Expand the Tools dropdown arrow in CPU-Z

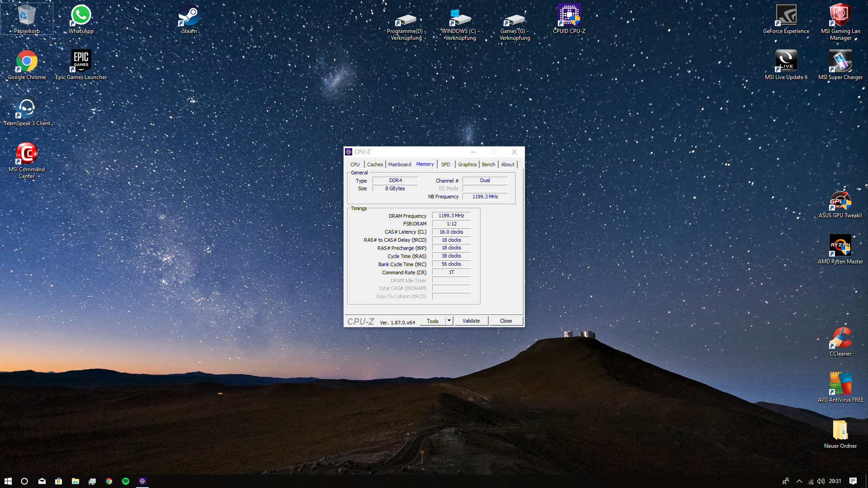tap(449, 321)
